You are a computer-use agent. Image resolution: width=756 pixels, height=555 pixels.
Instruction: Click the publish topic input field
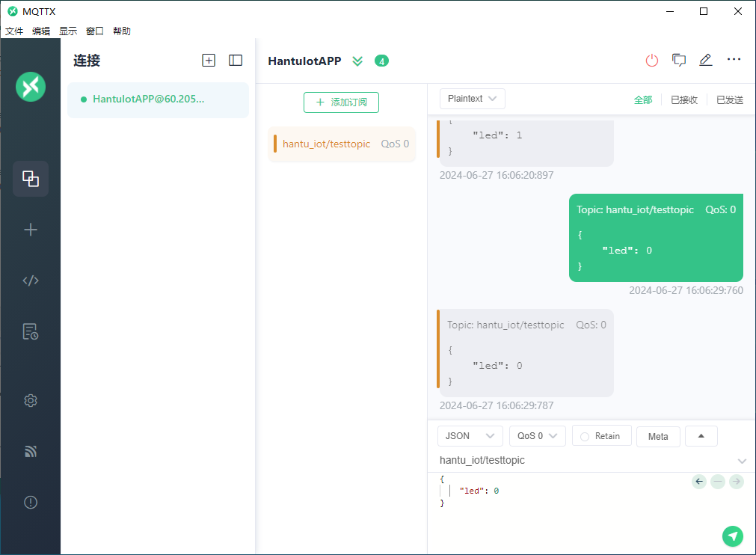pos(586,461)
